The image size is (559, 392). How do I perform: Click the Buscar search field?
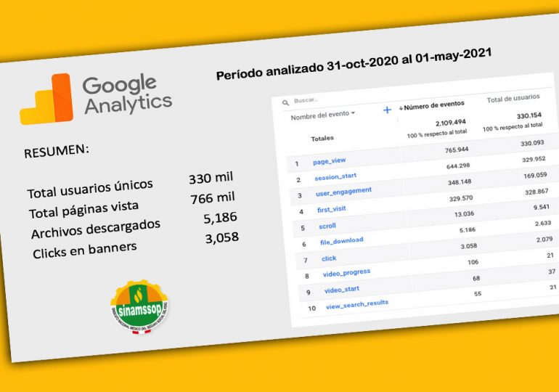click(306, 100)
